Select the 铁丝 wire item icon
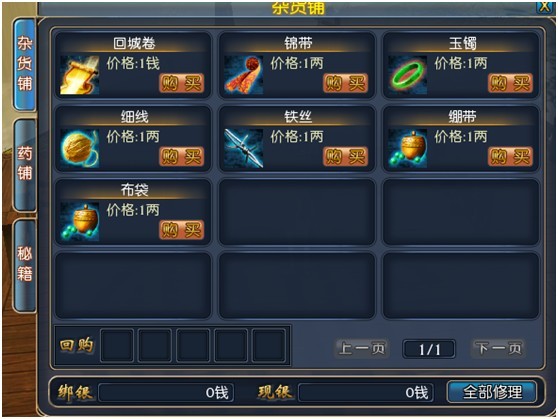Viewport: 558px width, 419px height. tap(244, 148)
